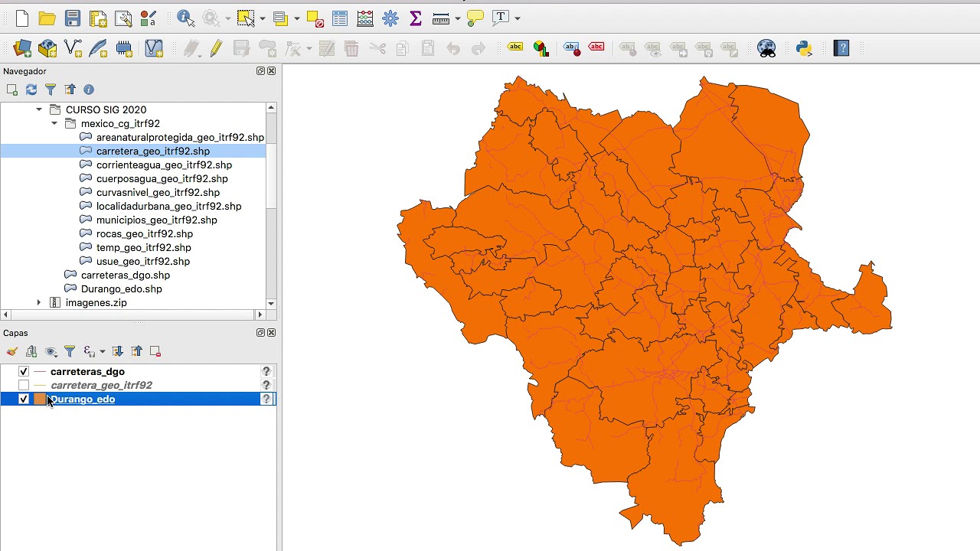
Task: Select features by area tool
Action: coord(245,18)
